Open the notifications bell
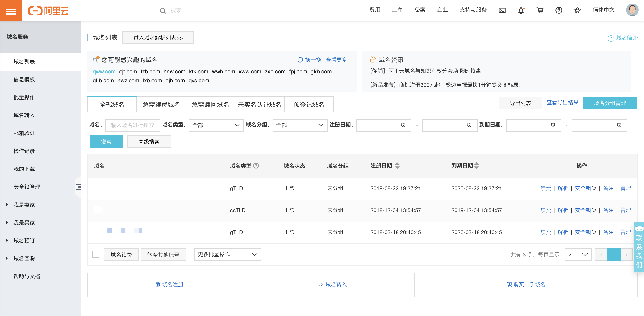Screen dimensions: 644x316 tap(521, 10)
